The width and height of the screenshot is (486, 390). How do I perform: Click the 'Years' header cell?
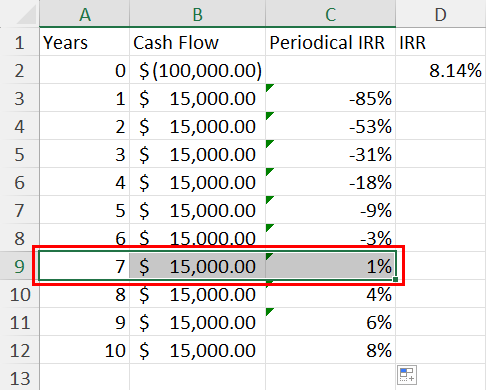84,42
